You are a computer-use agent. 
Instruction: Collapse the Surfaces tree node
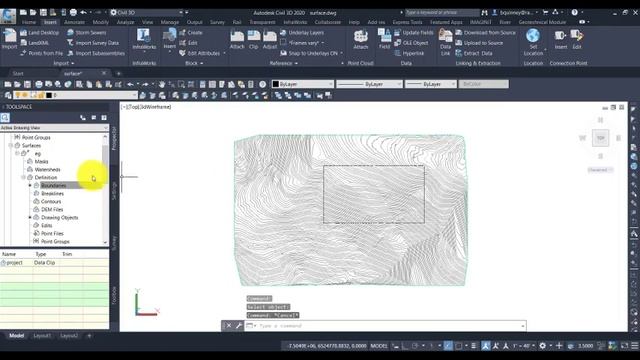11,146
